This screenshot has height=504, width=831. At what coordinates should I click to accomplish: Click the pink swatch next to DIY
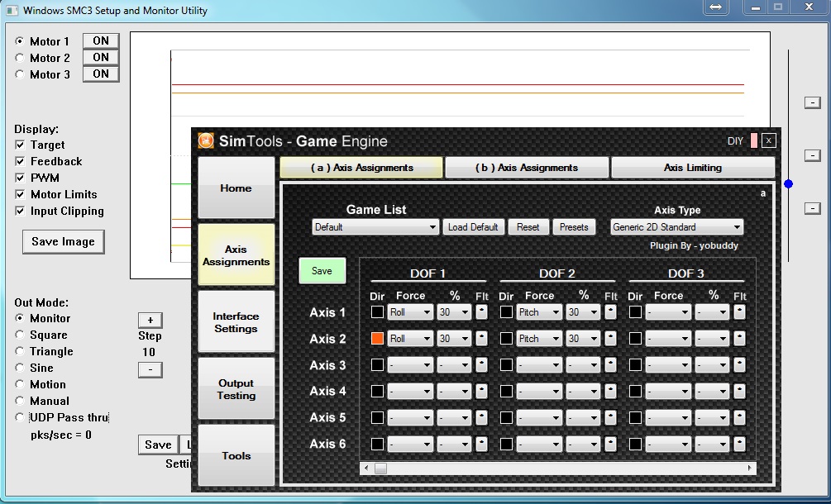[753, 140]
